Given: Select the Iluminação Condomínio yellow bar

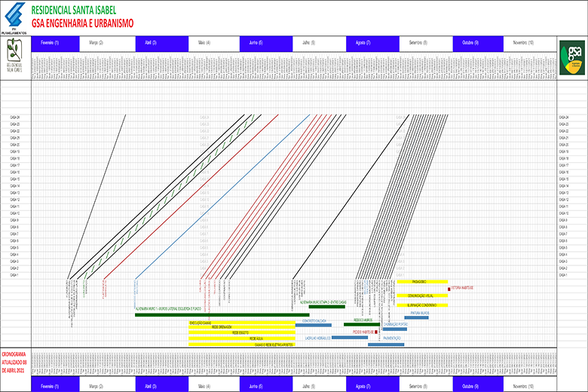Looking at the screenshot, I should (422, 305).
